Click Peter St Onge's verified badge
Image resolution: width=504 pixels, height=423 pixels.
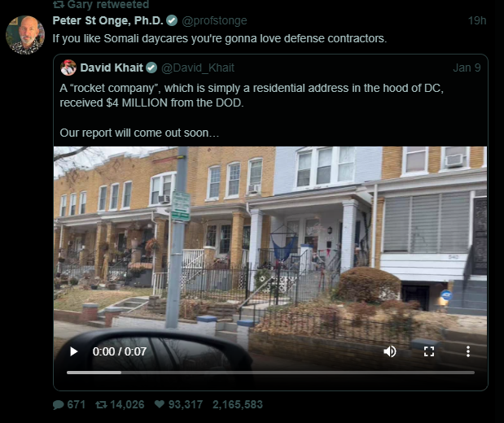tap(172, 20)
